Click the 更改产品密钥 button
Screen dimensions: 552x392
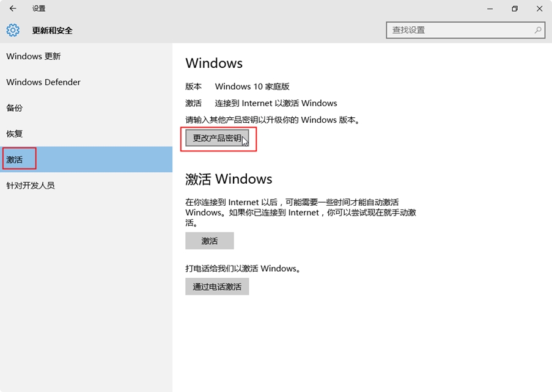click(x=217, y=138)
